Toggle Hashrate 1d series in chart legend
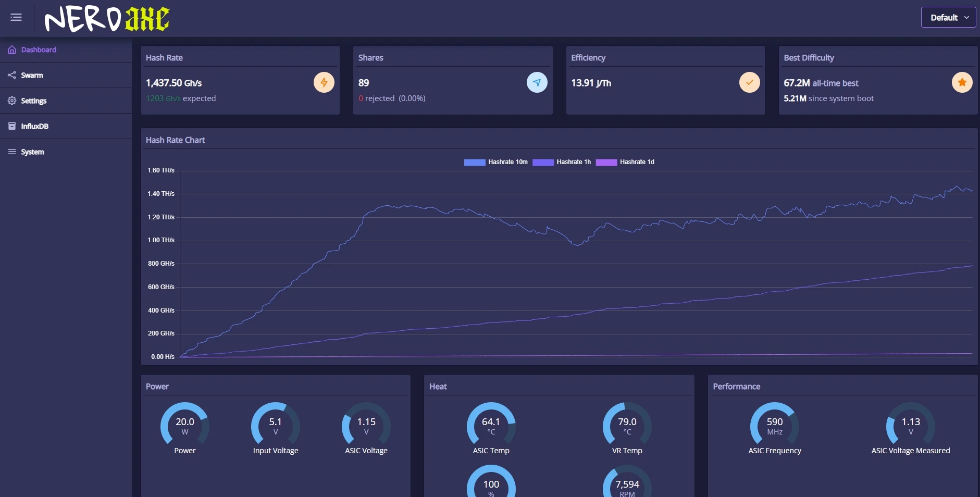This screenshot has height=497, width=980. click(625, 162)
